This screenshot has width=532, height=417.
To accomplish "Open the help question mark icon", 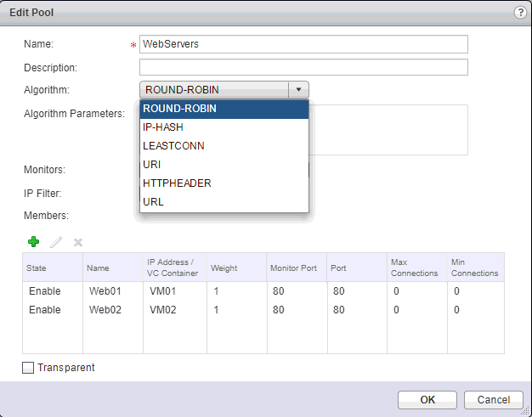I will point(519,13).
